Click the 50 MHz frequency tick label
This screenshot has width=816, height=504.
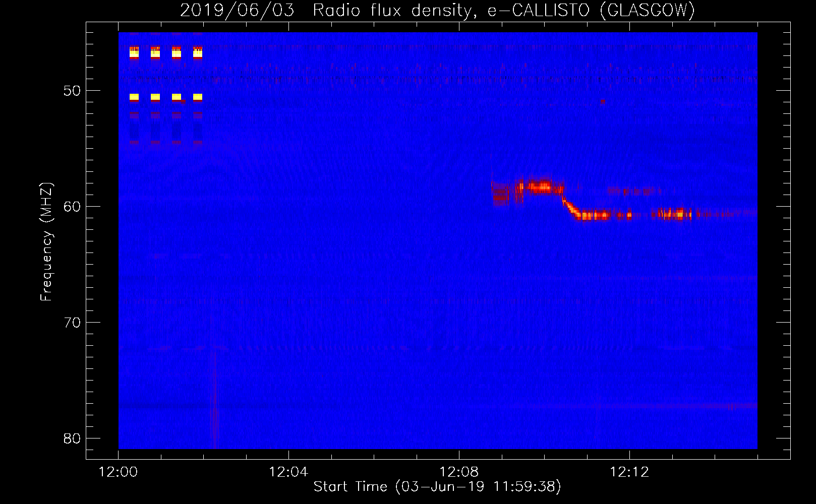[72, 91]
